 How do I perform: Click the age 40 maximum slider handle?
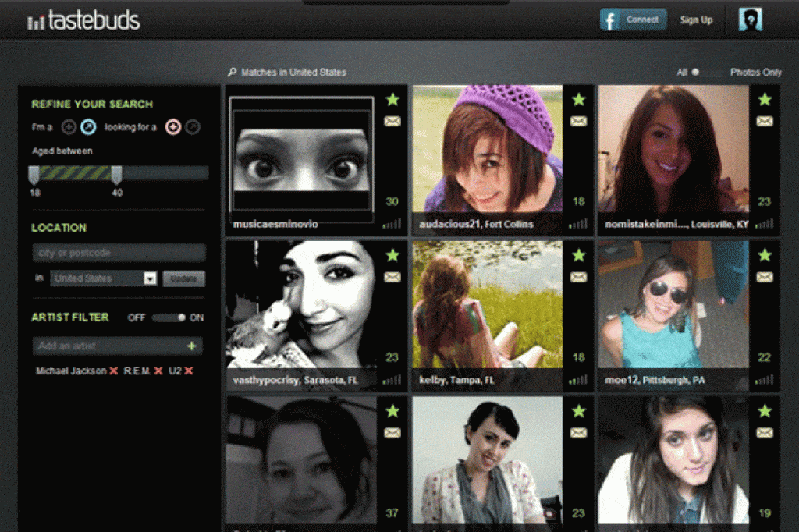[116, 175]
